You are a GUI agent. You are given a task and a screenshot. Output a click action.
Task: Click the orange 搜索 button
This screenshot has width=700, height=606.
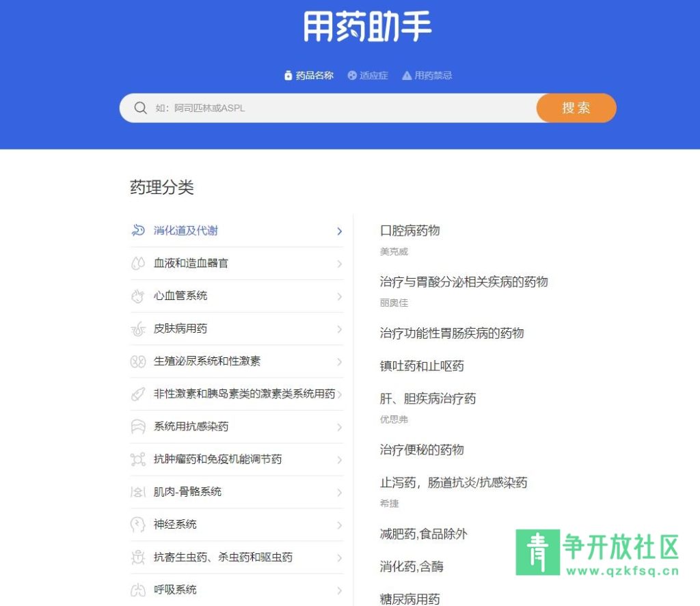(x=576, y=108)
